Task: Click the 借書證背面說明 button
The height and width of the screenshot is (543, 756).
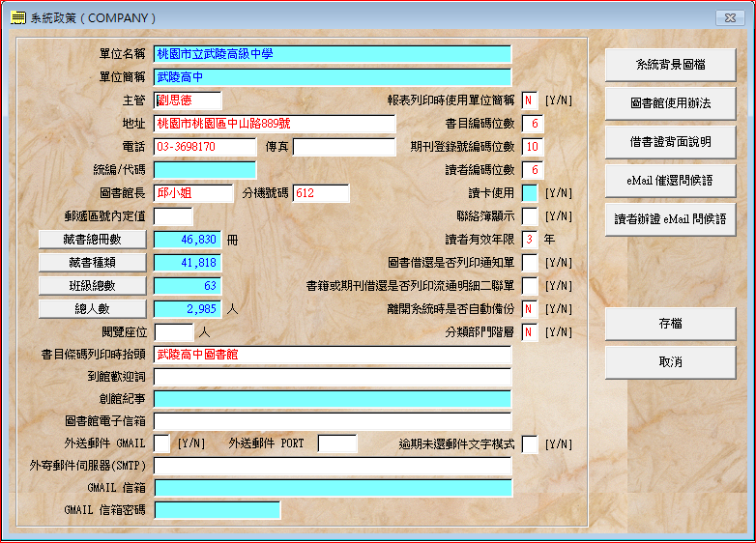Action: pos(670,142)
